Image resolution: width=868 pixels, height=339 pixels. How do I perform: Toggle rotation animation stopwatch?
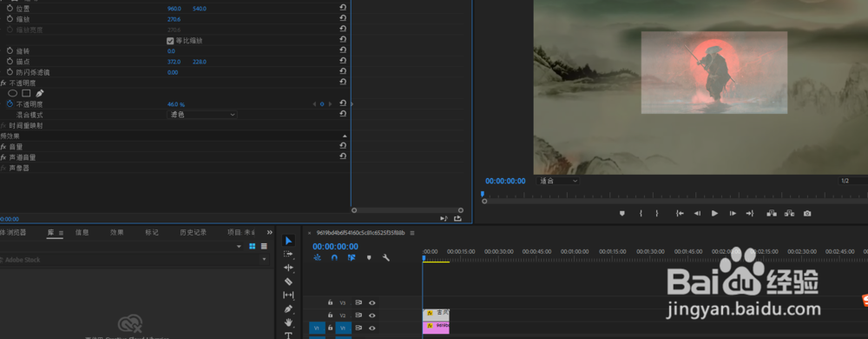tap(10, 51)
